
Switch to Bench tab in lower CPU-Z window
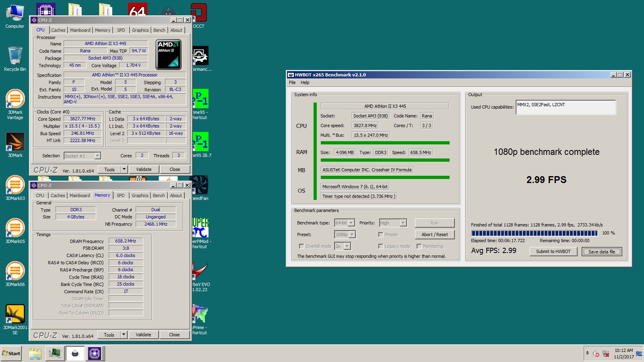point(159,195)
